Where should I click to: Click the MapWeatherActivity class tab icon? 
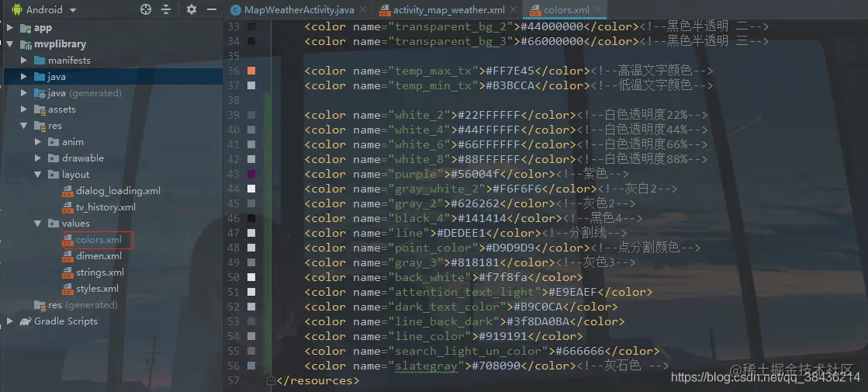coord(237,11)
